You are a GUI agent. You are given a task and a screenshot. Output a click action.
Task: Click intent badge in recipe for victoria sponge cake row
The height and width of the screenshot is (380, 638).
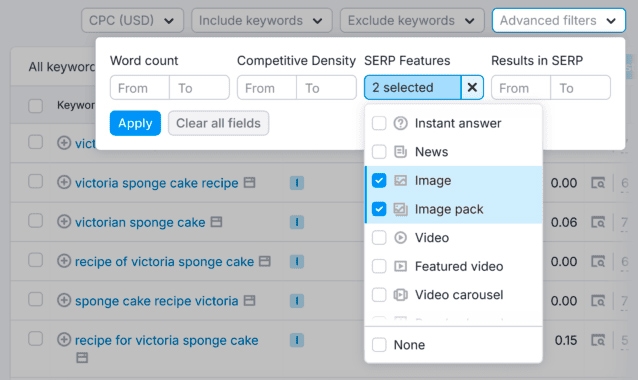pos(297,340)
